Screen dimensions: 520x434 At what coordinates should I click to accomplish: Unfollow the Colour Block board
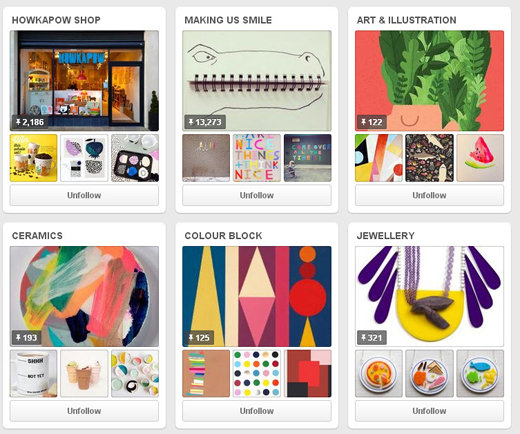pos(257,411)
